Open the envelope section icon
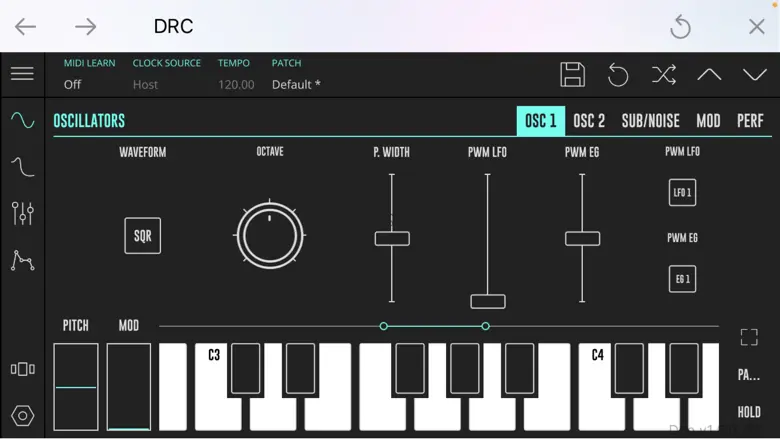Image resolution: width=780 pixels, height=439 pixels. [x=23, y=260]
